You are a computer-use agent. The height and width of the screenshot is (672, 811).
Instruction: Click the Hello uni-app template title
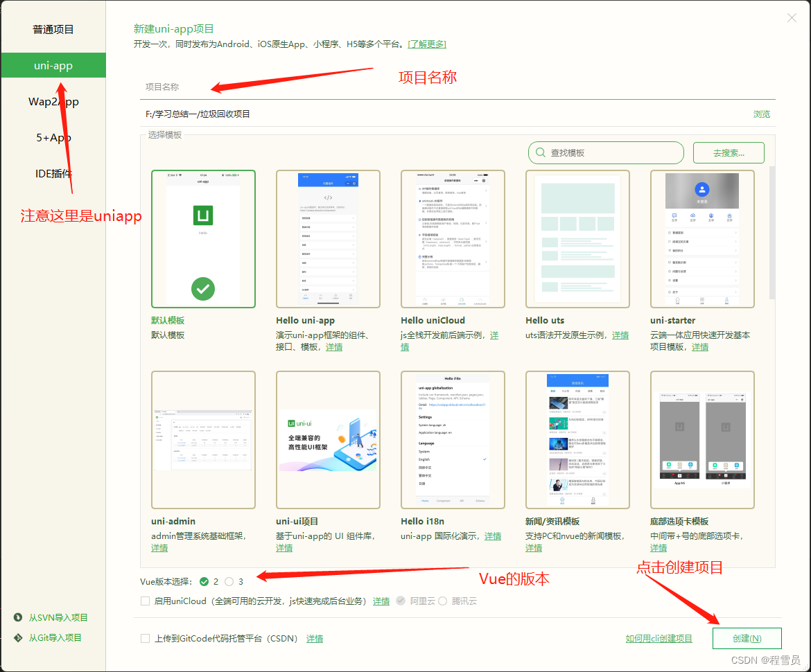coord(305,320)
